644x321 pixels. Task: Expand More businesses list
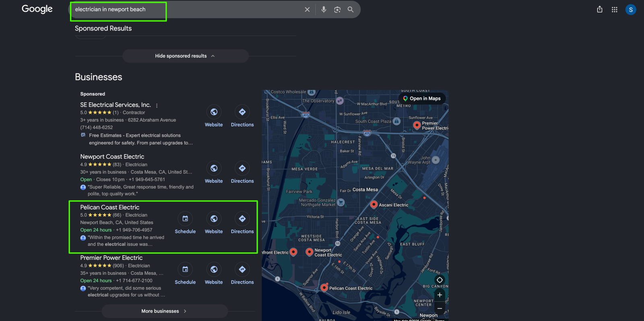(x=165, y=311)
